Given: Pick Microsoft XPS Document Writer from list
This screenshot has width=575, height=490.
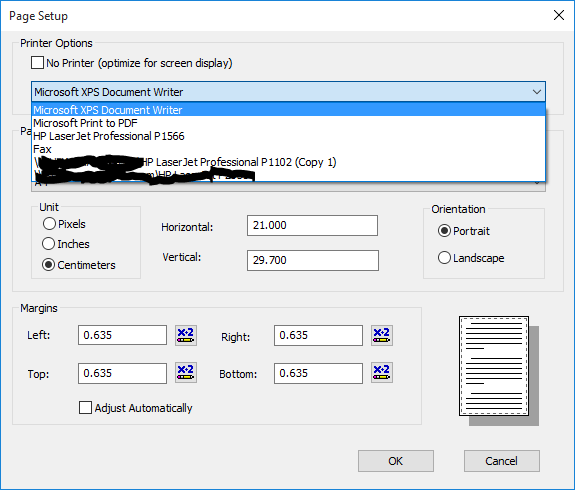Looking at the screenshot, I should point(289,110).
